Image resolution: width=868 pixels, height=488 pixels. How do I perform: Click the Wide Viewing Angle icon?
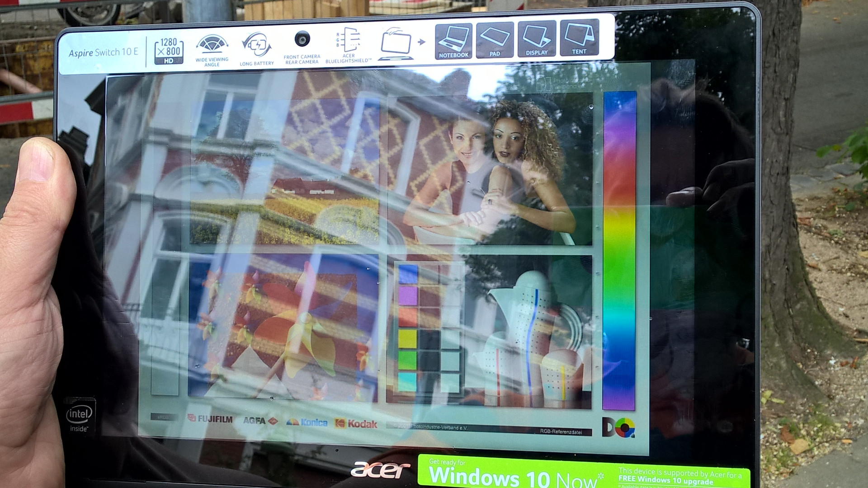pos(212,50)
